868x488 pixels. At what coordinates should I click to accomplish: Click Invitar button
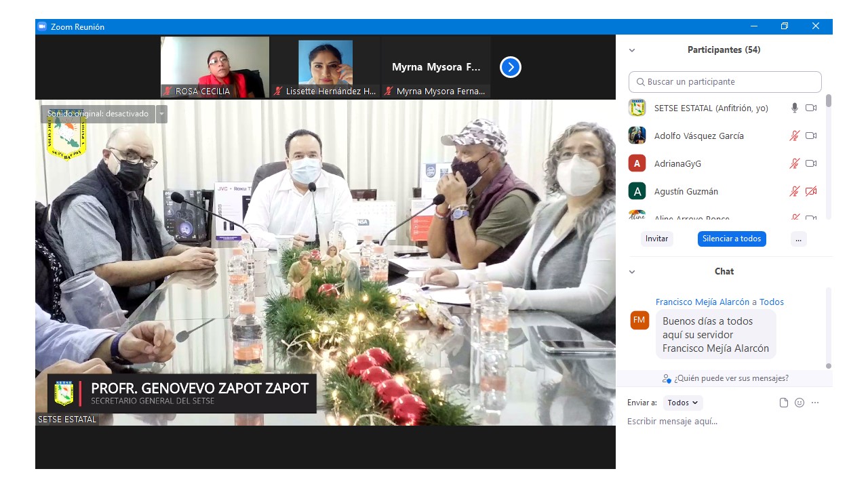click(x=656, y=239)
